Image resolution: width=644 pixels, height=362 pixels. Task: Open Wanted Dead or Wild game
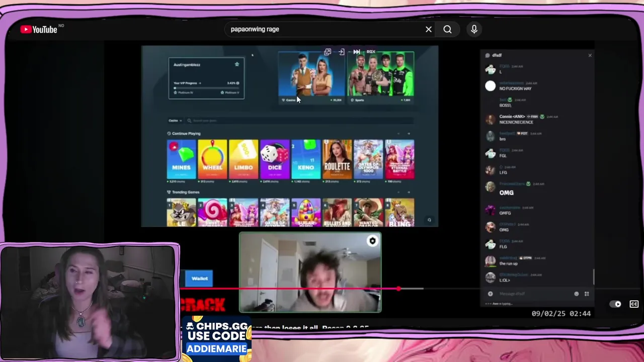368,213
